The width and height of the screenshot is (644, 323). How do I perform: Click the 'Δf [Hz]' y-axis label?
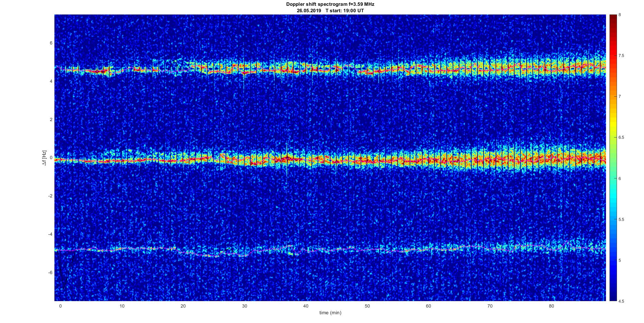44,158
